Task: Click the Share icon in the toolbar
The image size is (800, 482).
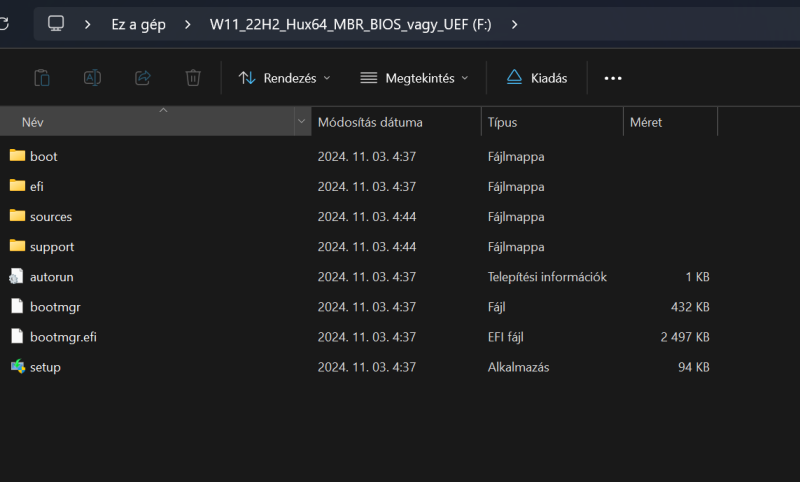Action: [142, 78]
